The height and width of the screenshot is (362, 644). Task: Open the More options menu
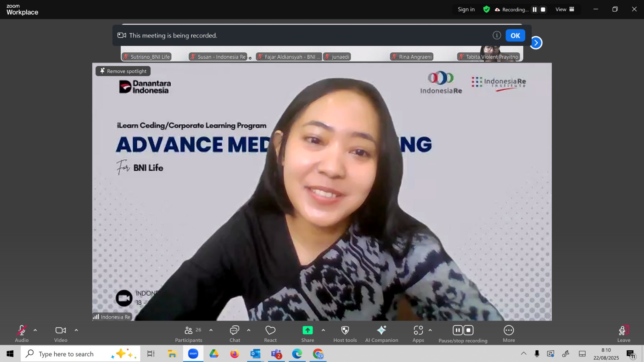click(x=509, y=334)
